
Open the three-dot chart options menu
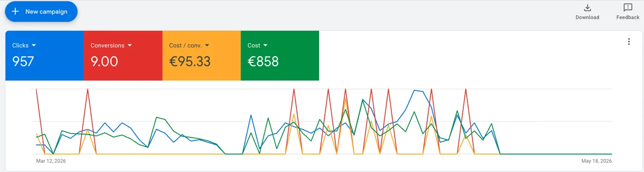(629, 42)
